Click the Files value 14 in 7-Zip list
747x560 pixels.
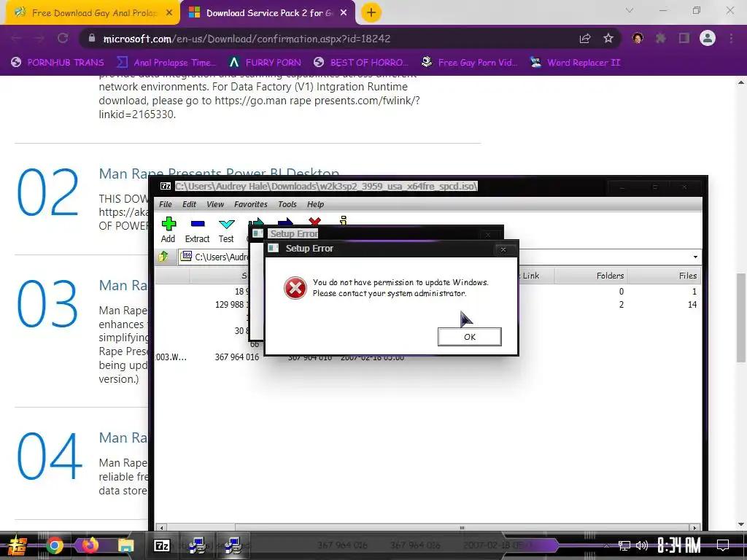tap(692, 304)
